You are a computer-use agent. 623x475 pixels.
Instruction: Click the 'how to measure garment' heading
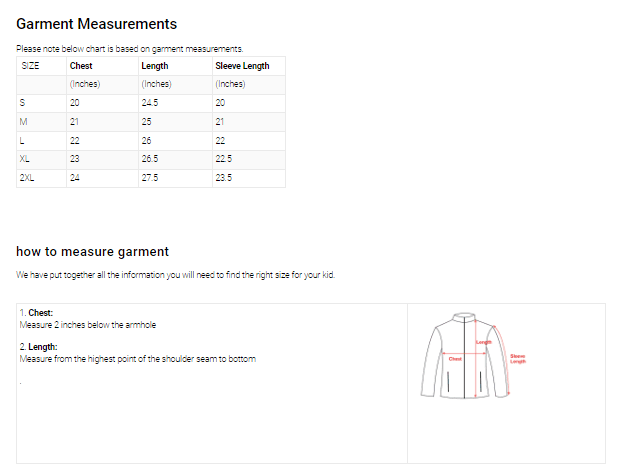tap(93, 251)
